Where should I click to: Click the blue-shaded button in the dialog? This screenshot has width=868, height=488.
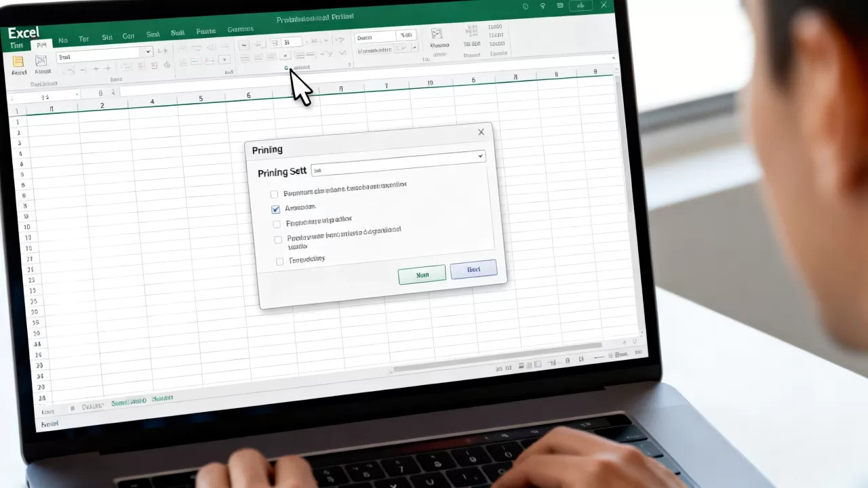coord(473,269)
